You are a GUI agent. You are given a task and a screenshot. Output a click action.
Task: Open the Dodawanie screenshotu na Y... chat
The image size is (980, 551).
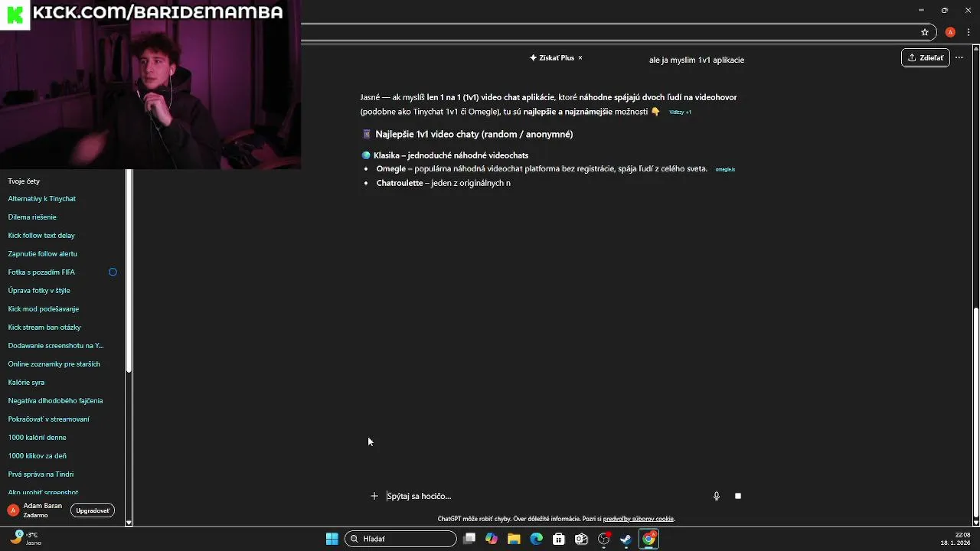click(x=56, y=346)
